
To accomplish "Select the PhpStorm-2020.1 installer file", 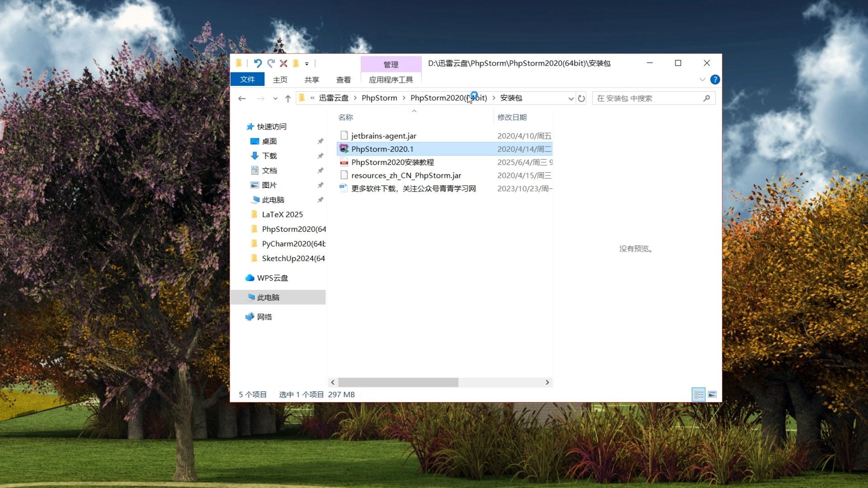I will (x=445, y=149).
